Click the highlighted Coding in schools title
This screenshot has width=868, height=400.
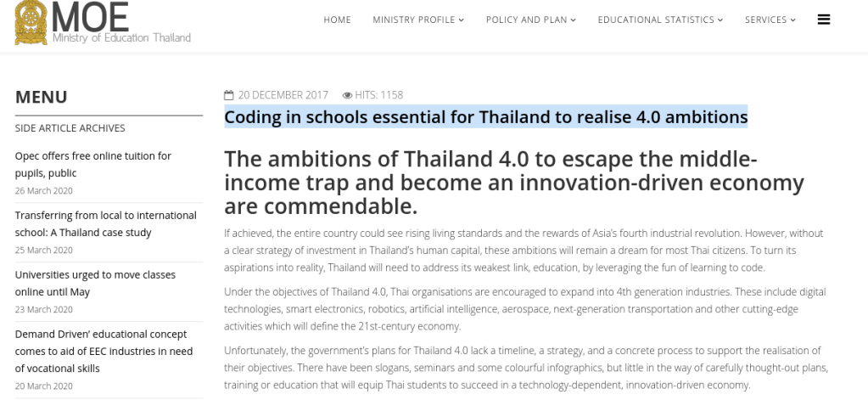[x=485, y=116]
